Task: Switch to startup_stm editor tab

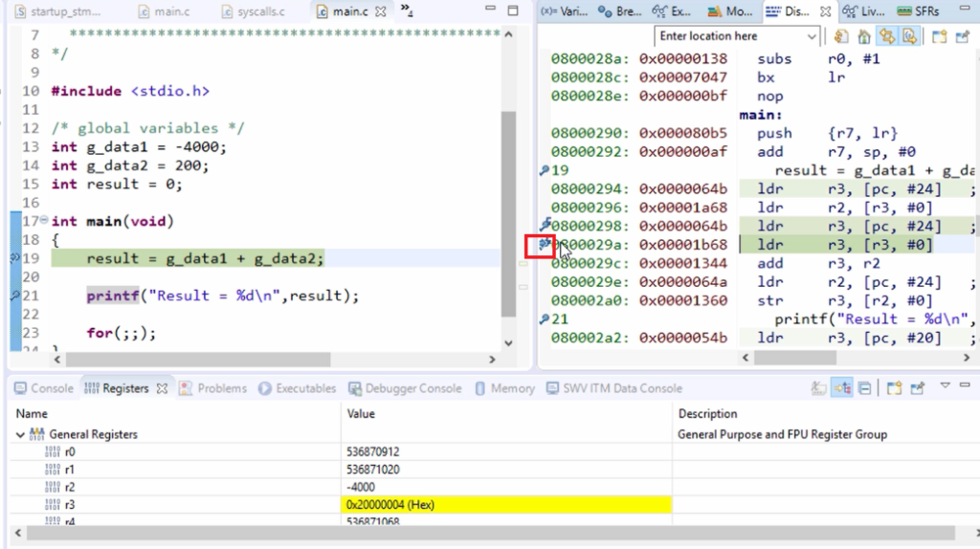Action: [x=57, y=11]
